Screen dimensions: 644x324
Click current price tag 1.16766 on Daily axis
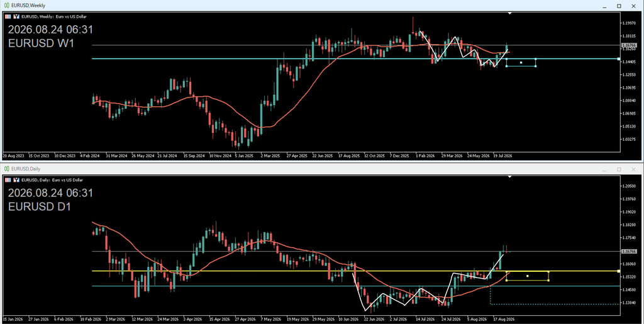(629, 251)
